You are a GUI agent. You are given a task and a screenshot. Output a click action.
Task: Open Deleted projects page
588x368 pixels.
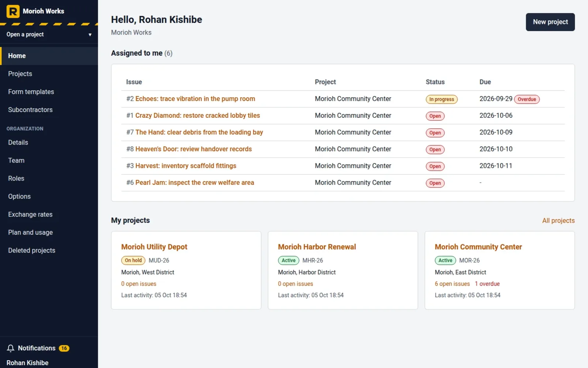coord(49,251)
